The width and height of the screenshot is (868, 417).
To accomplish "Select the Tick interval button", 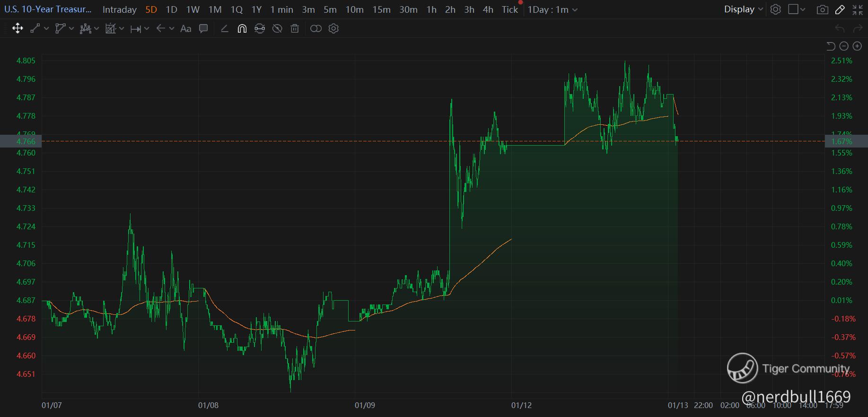I will coord(510,9).
